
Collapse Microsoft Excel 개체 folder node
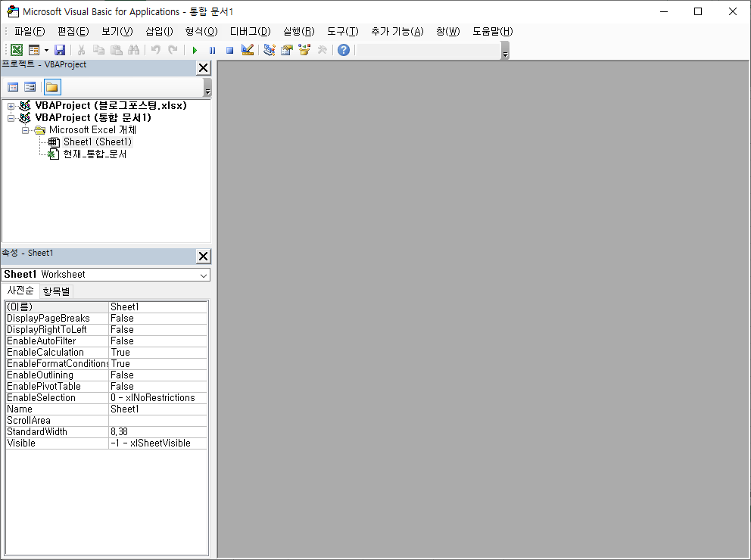[x=25, y=130]
